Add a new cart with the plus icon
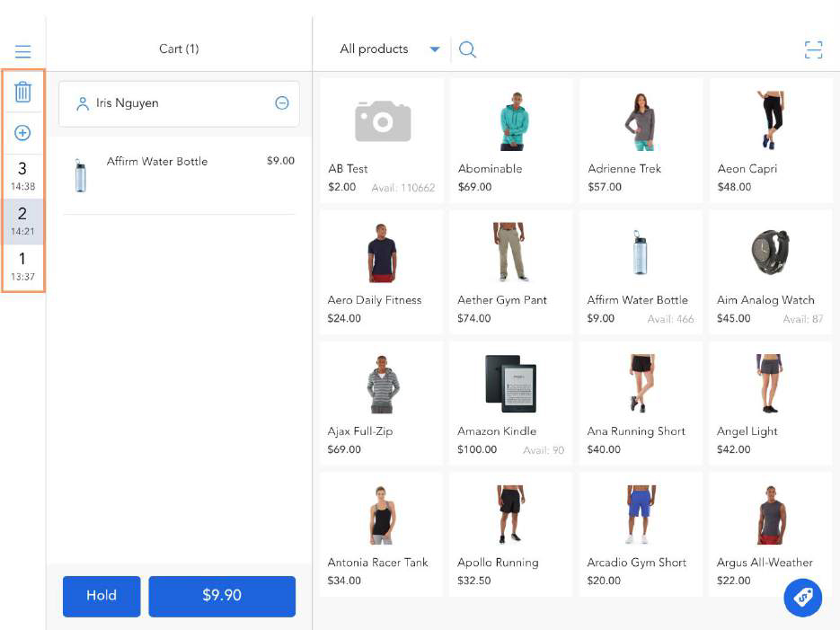 (x=22, y=133)
